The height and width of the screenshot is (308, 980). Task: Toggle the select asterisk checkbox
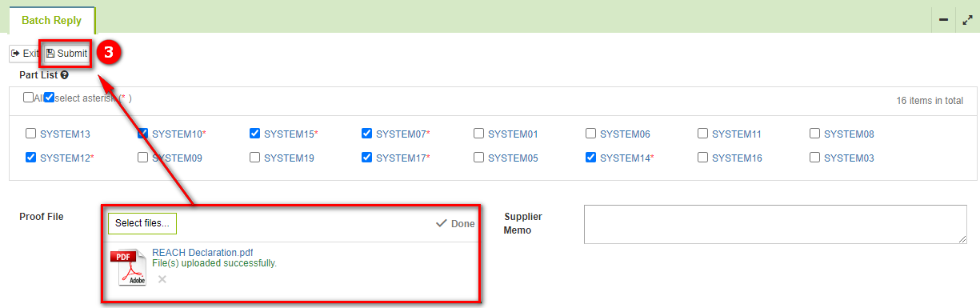[x=49, y=98]
